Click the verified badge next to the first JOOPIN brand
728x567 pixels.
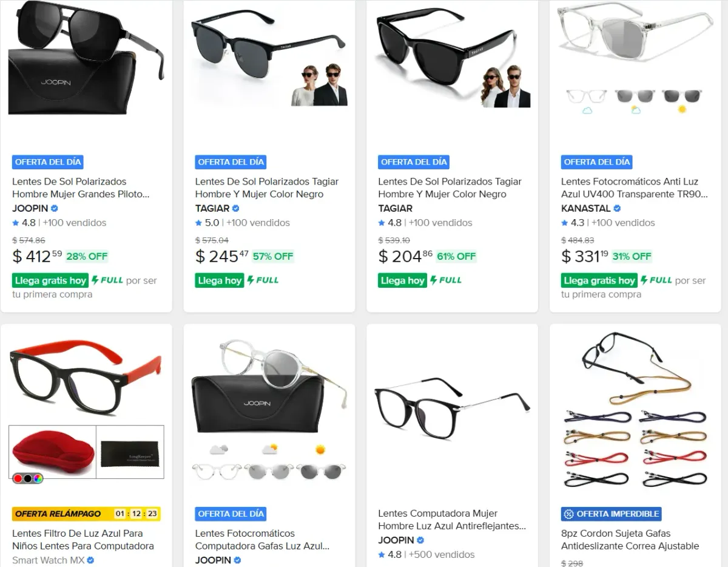tap(55, 208)
